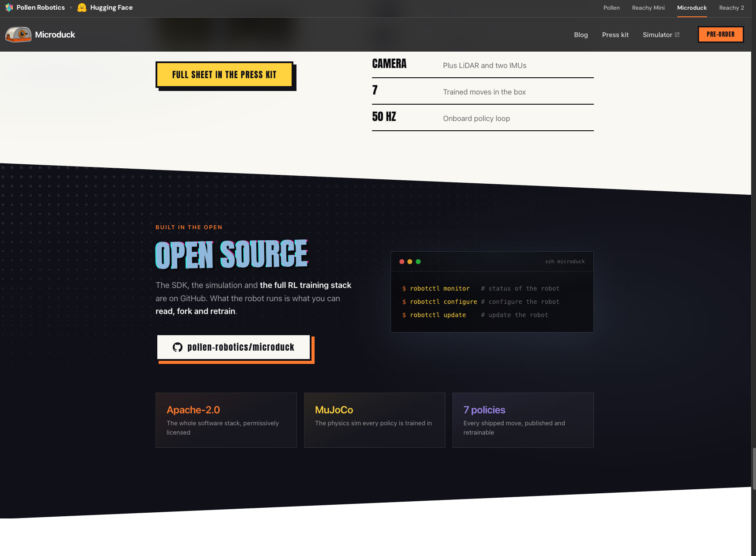The image size is (756, 556).
Task: Open the pollen-robotics/microduck GitHub button
Action: 234,347
